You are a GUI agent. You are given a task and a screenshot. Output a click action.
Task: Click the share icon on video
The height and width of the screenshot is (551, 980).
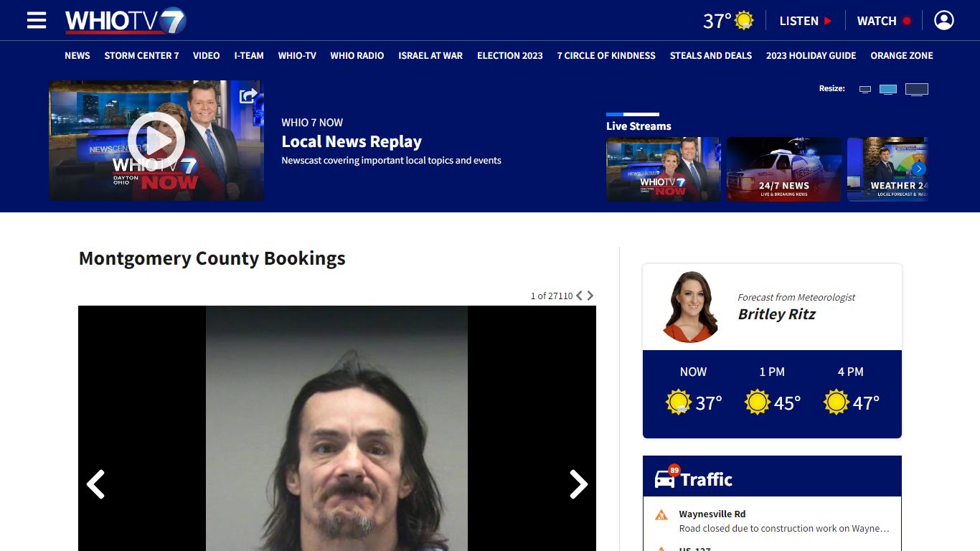(x=248, y=95)
